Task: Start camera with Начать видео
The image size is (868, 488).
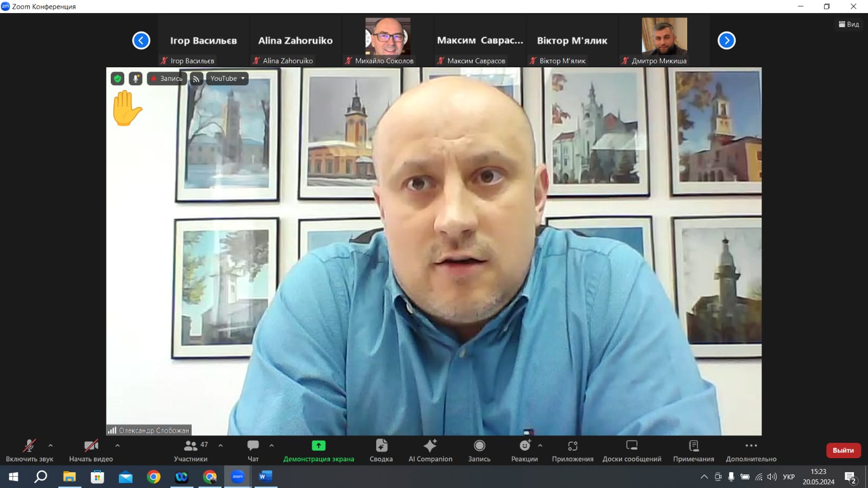Action: 91,451
